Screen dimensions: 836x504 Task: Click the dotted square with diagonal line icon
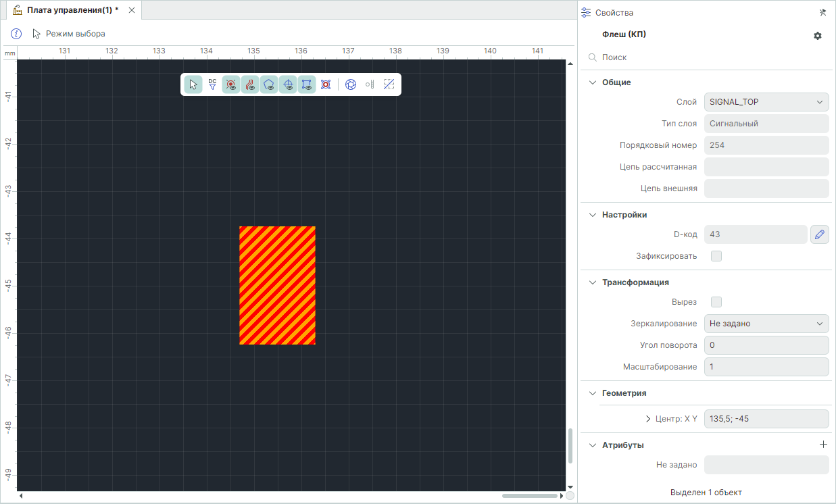[389, 84]
